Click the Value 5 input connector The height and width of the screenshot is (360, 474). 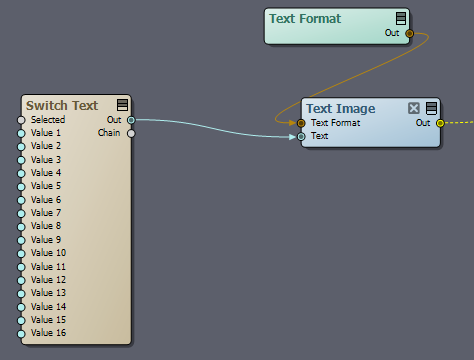click(x=21, y=187)
